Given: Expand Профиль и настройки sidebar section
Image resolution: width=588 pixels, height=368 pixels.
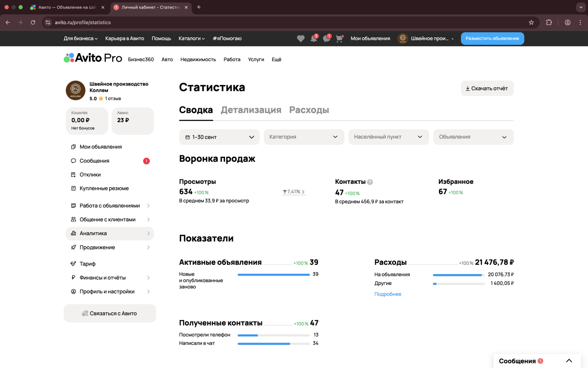Looking at the screenshot, I should tap(110, 292).
